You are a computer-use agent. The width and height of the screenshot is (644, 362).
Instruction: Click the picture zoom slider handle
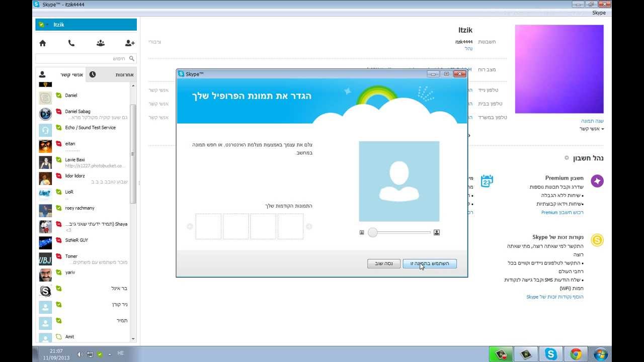tap(372, 232)
